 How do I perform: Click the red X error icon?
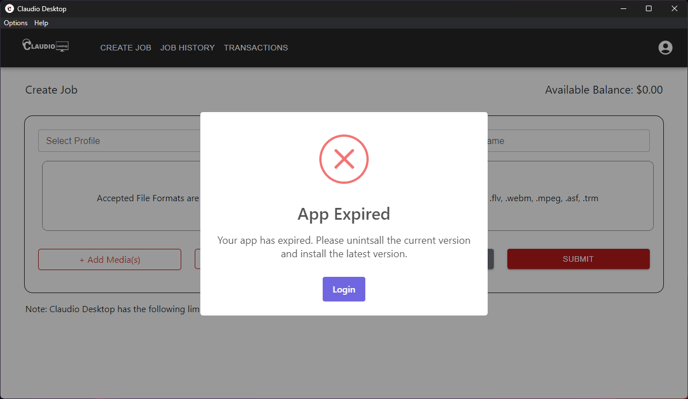[344, 159]
